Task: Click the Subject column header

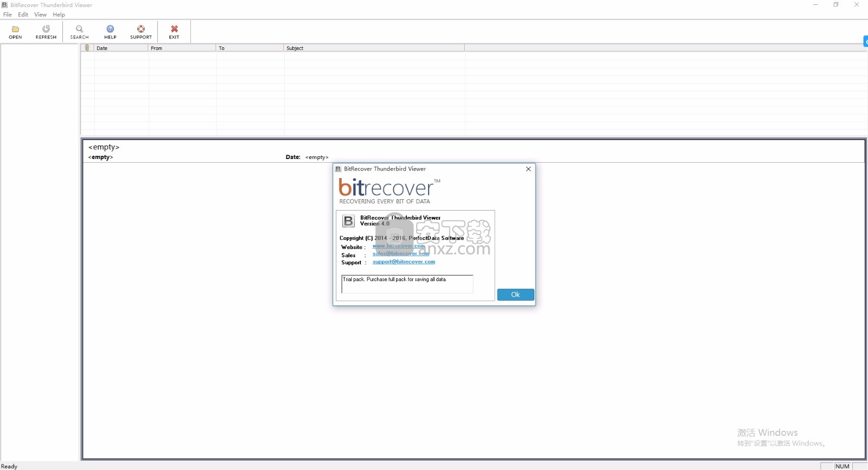Action: coord(374,48)
